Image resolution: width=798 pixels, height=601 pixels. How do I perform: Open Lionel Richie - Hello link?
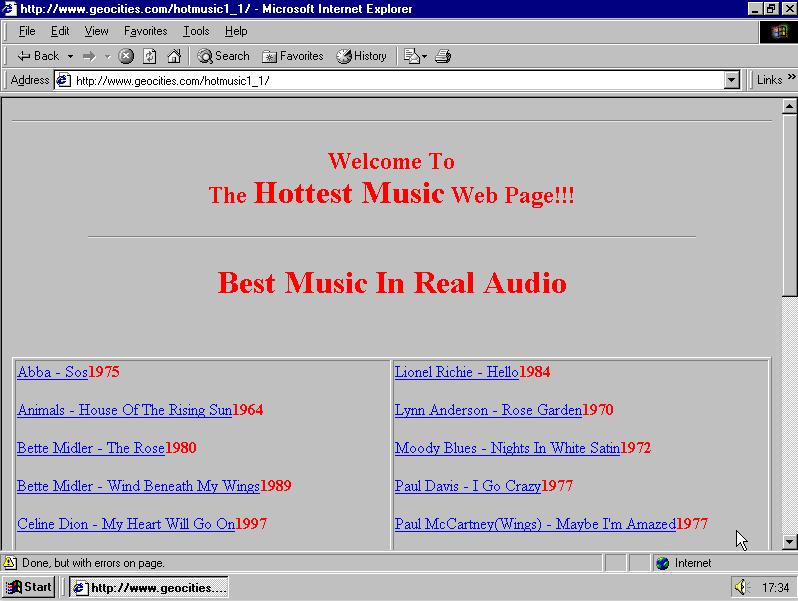tap(457, 372)
